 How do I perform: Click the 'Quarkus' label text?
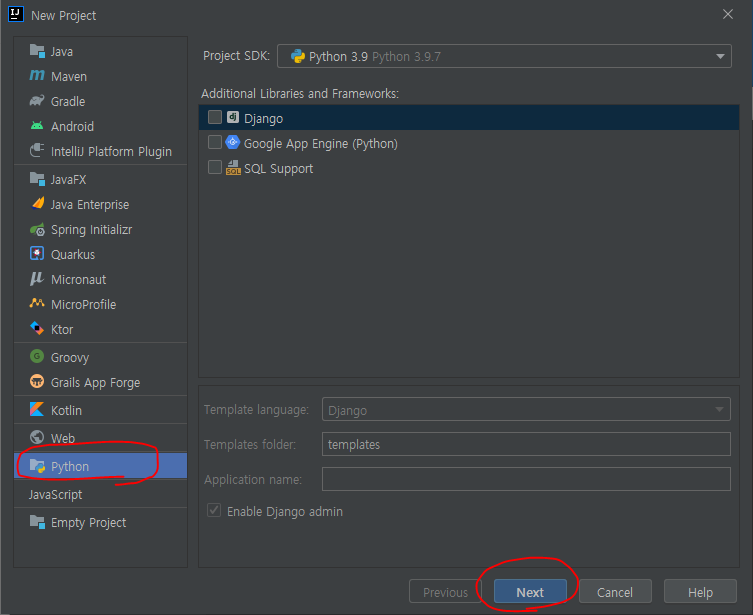[73, 254]
